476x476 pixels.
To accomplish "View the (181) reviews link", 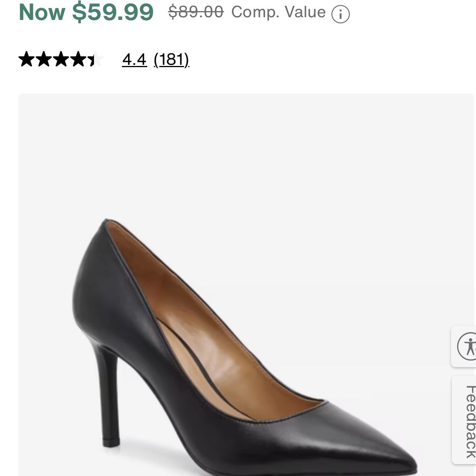I will point(171,59).
